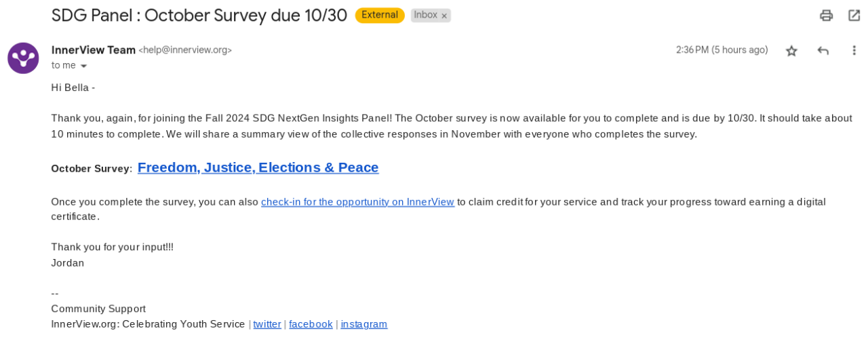Open the instagram link in signature
The image size is (868, 354).
363,324
